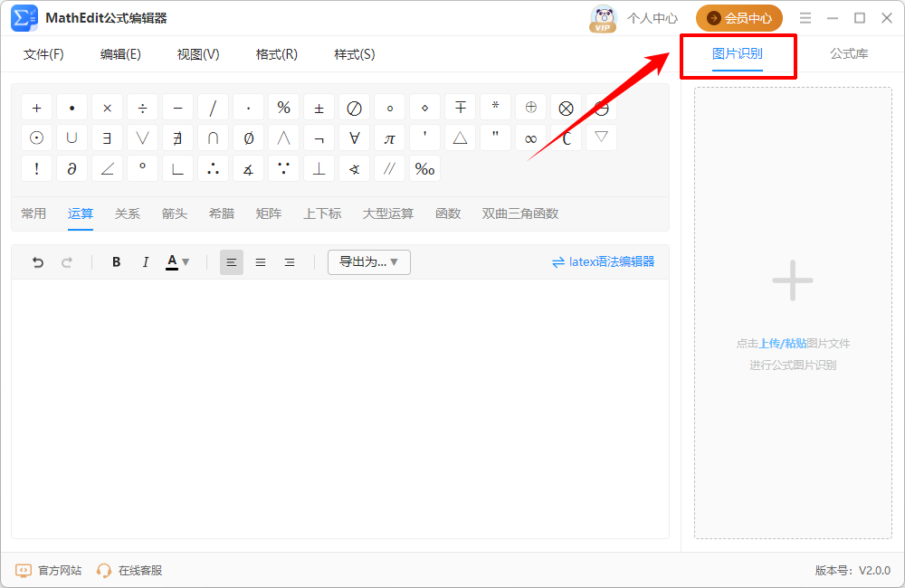This screenshot has height=588, width=905.
Task: Switch to the 希腊 symbol tab
Action: (222, 213)
